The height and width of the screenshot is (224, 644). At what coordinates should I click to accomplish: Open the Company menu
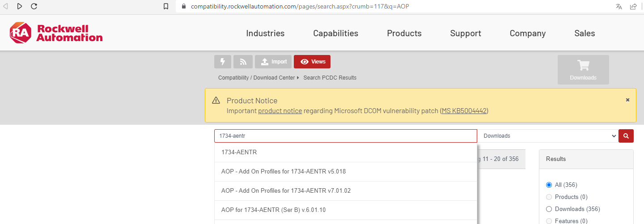pos(528,33)
